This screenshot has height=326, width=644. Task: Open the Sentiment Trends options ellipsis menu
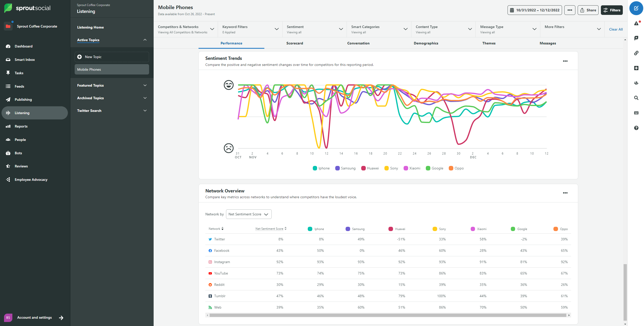click(565, 61)
